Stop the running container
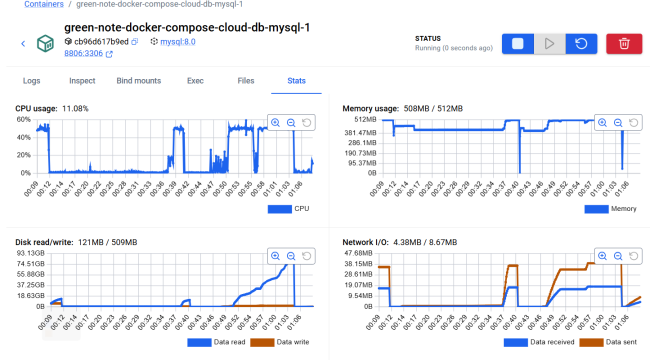Viewport: 650px width, 360px height. pos(518,44)
